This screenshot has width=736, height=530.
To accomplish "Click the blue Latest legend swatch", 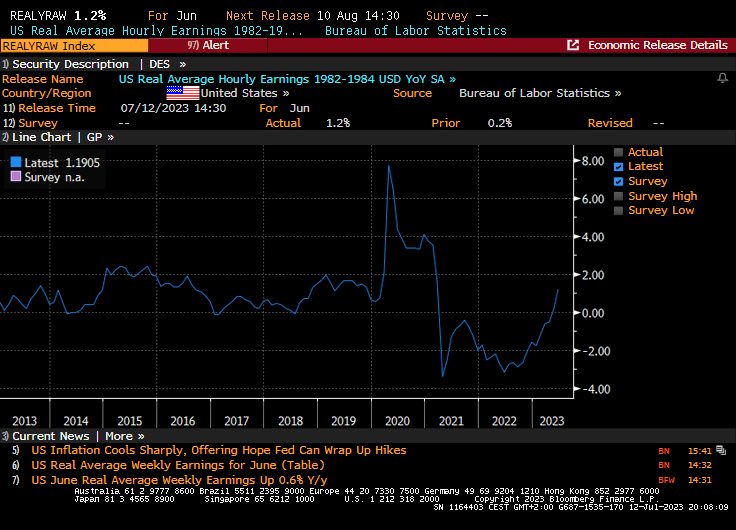I will 16,162.
